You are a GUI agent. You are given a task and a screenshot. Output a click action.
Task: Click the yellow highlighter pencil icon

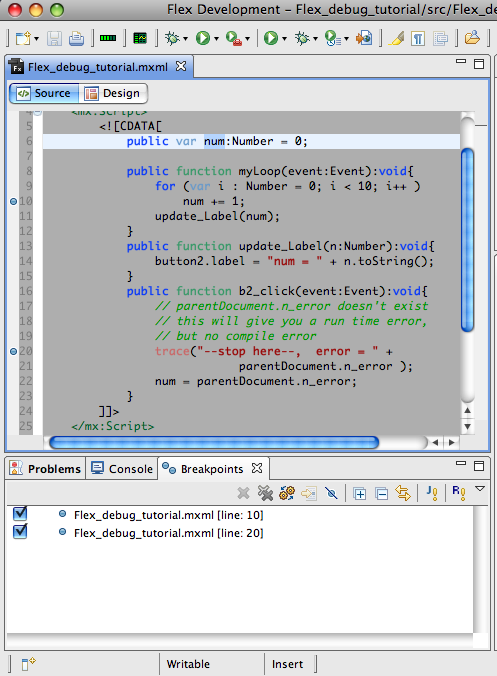[396, 38]
